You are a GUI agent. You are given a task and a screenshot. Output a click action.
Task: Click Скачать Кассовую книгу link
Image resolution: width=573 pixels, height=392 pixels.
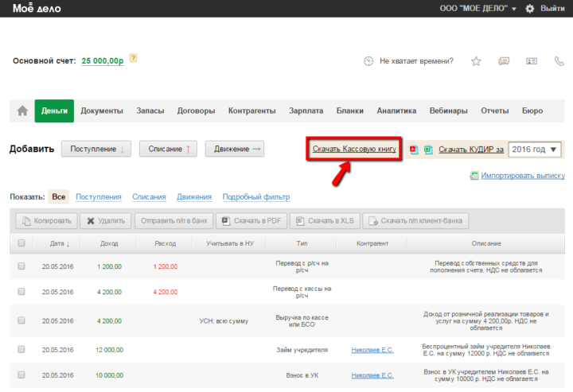[354, 149]
